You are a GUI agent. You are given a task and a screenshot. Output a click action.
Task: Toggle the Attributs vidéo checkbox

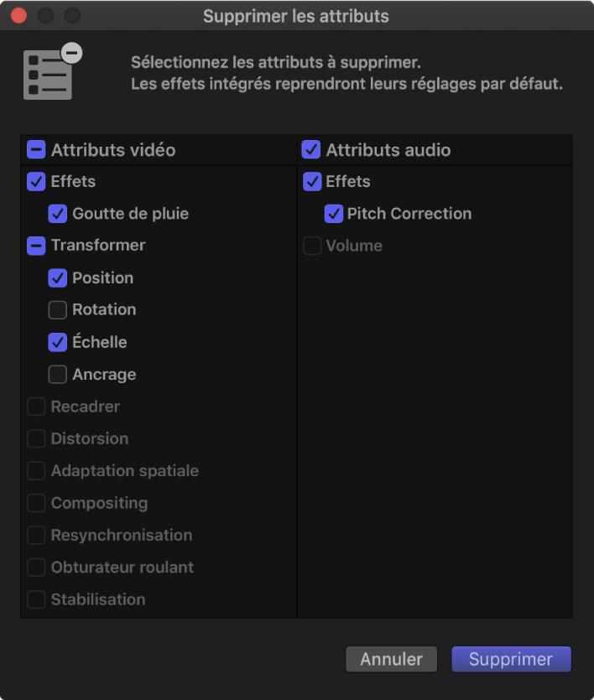(x=36, y=150)
